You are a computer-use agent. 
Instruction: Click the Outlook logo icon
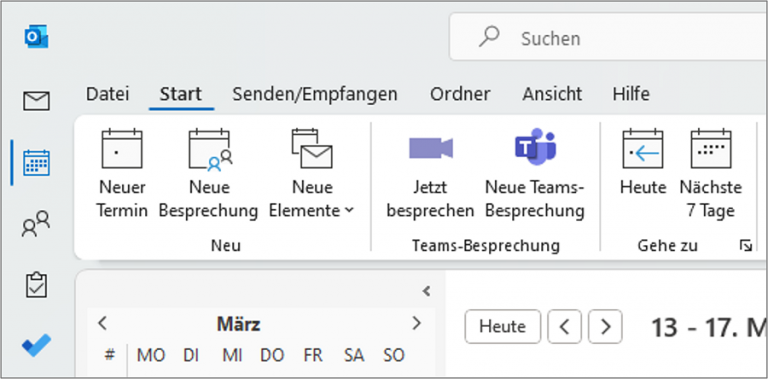36,37
